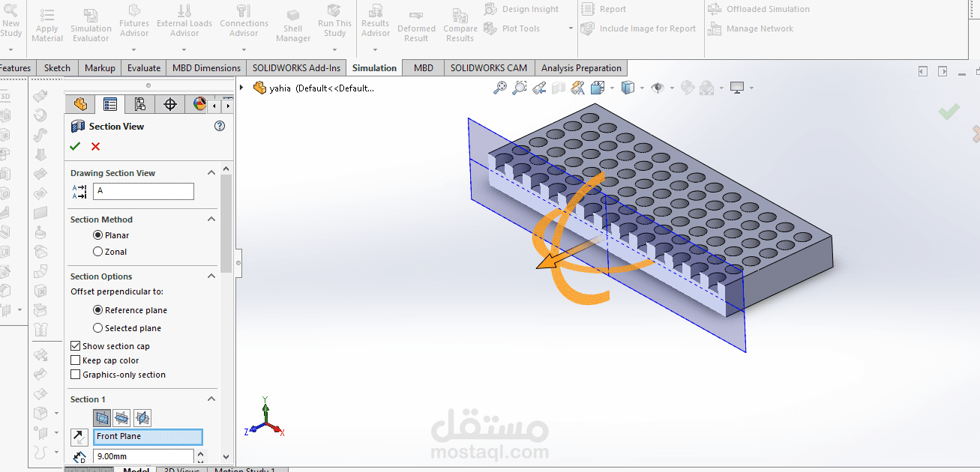Click the Edit Appearance sphere icon
This screenshot has width=980, height=472.
click(687, 88)
